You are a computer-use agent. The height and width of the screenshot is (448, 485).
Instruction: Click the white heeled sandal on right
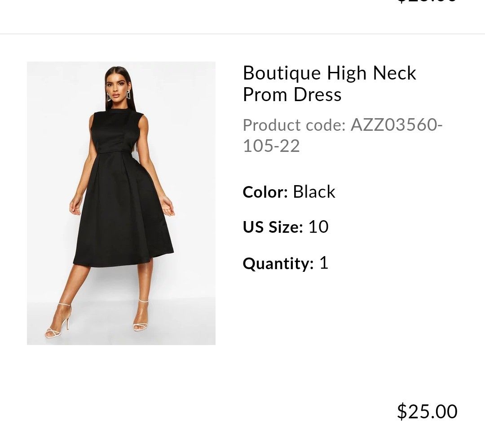click(x=141, y=317)
